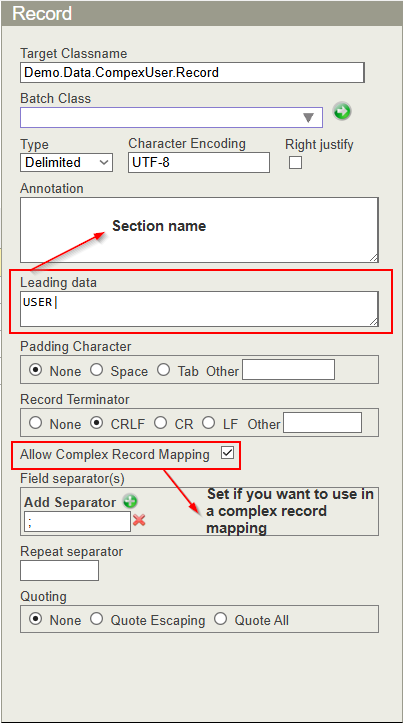Select Tab padding character option
Image resolution: width=403 pixels, height=723 pixels.
pyautogui.click(x=164, y=370)
